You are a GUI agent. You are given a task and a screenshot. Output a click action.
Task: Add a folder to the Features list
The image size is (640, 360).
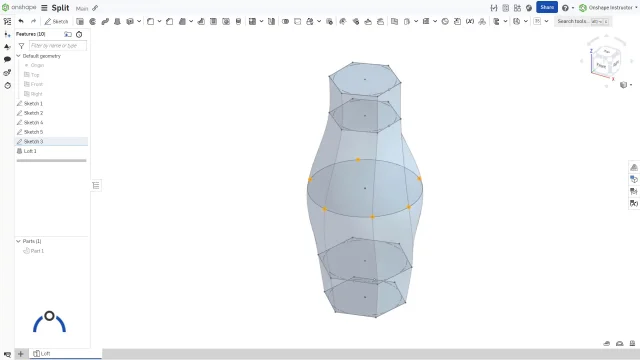68,34
